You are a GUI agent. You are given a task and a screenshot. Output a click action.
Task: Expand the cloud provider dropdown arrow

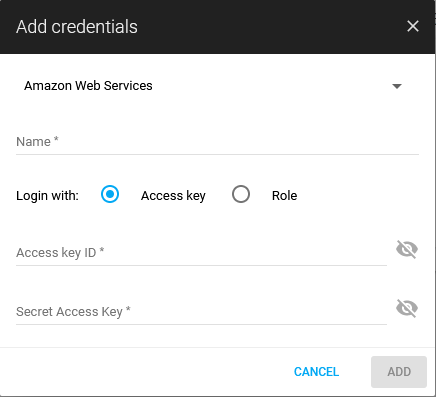(397, 86)
